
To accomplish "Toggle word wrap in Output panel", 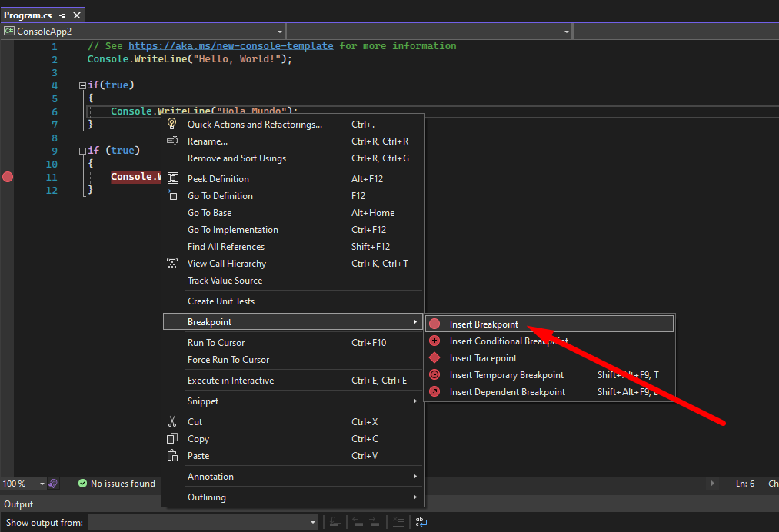I will [x=421, y=523].
